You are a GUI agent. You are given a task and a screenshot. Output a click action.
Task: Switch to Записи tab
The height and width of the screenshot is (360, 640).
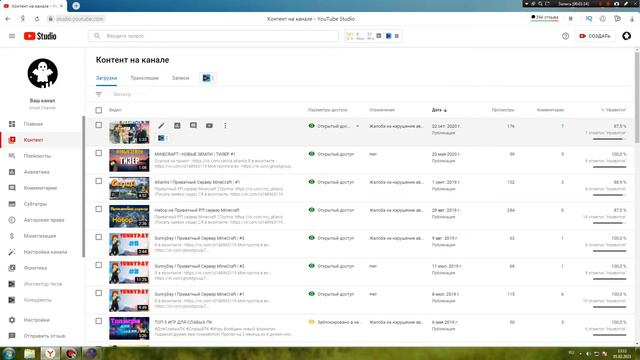click(180, 78)
